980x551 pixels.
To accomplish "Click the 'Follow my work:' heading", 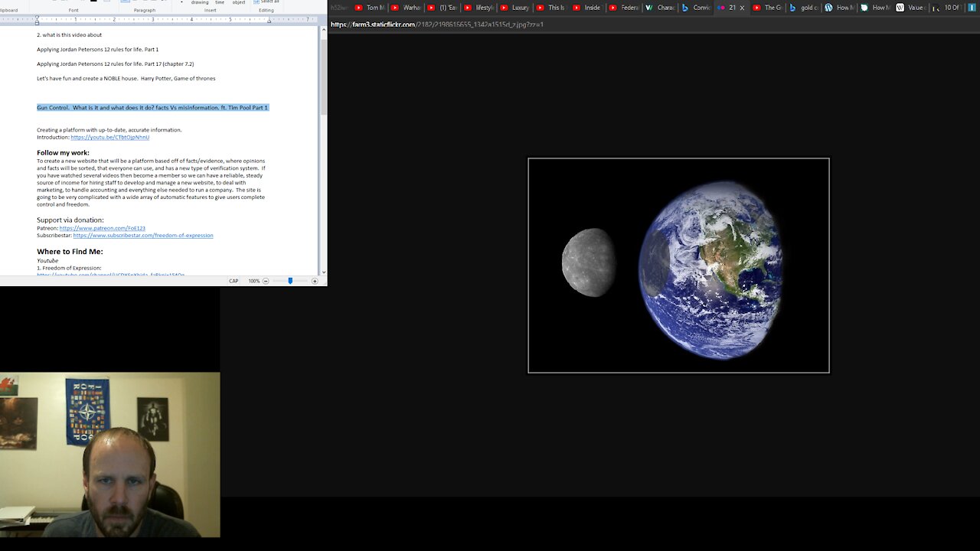I will pos(63,152).
